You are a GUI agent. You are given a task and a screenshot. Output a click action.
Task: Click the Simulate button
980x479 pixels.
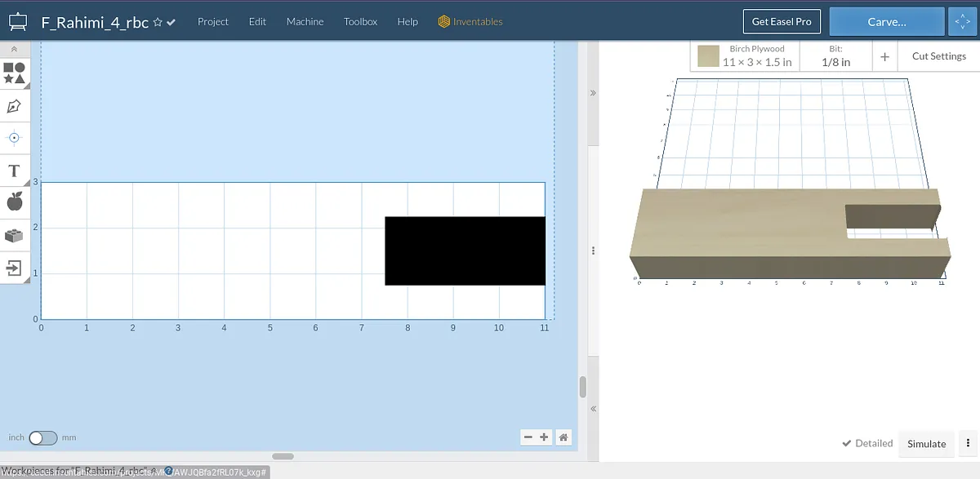927,443
